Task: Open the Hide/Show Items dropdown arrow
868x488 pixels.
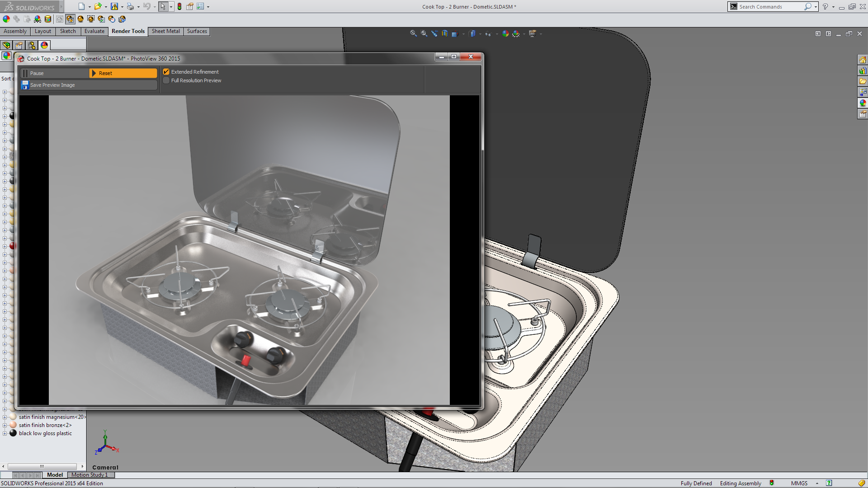Action: (x=496, y=34)
